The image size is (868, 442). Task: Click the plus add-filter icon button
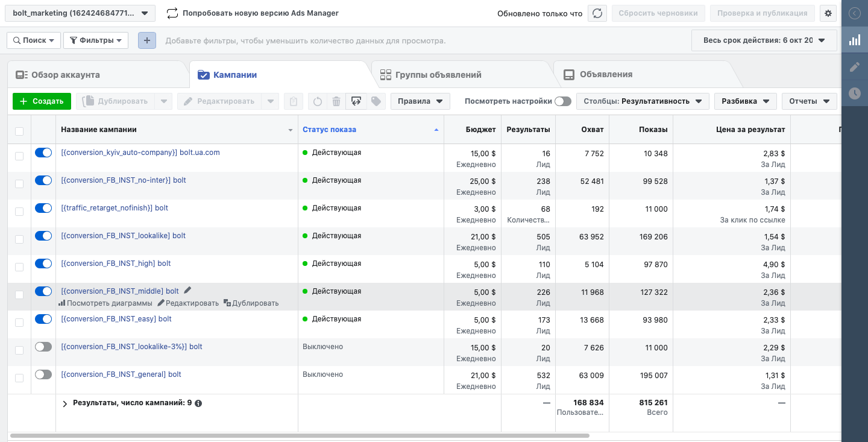[x=147, y=40]
